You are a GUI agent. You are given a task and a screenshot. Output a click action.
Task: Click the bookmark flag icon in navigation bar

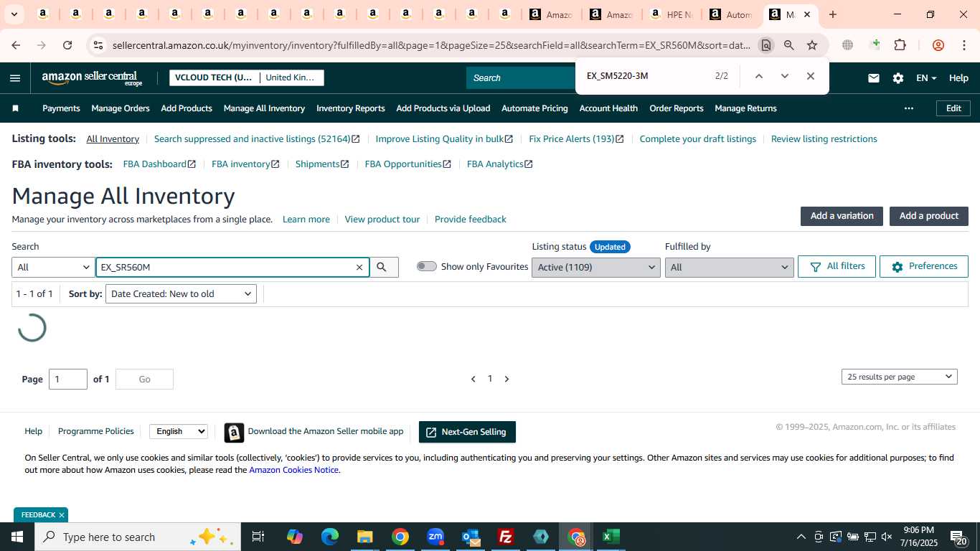pos(15,108)
